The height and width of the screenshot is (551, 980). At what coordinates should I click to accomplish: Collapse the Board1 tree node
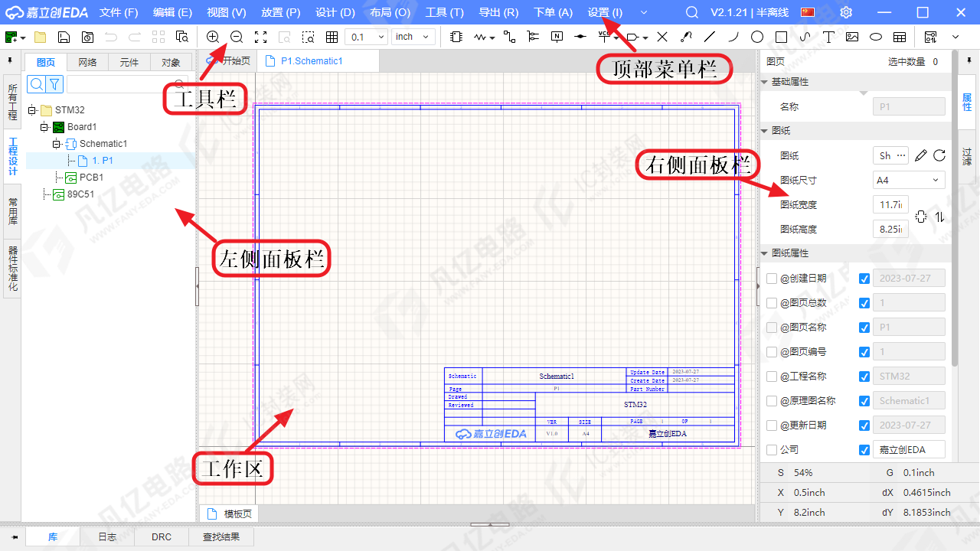click(x=44, y=127)
